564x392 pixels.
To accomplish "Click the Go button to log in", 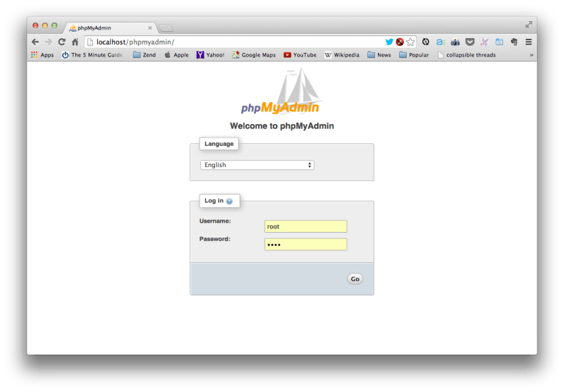I will 355,279.
